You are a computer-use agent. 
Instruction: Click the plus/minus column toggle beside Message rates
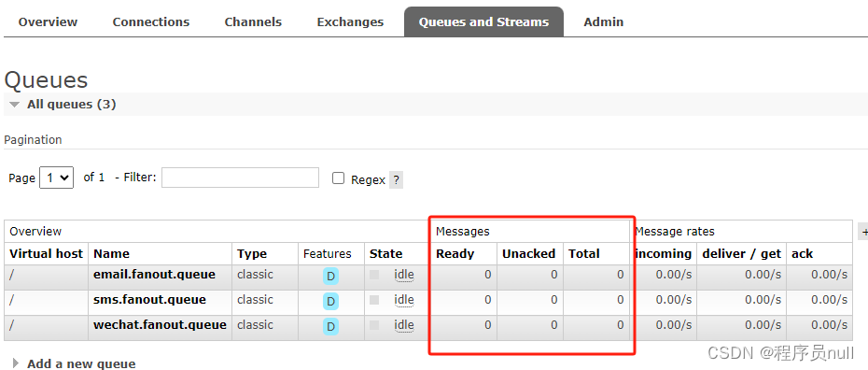863,232
